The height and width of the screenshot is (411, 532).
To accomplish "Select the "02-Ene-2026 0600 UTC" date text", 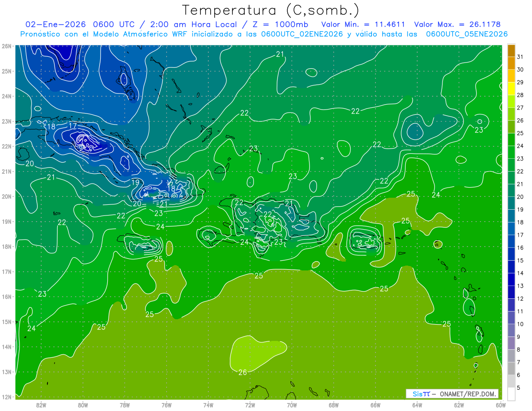I will (80, 24).
